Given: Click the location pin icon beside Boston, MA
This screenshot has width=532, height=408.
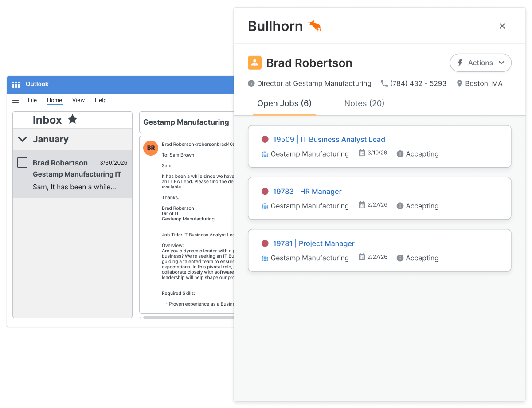Looking at the screenshot, I should [459, 83].
